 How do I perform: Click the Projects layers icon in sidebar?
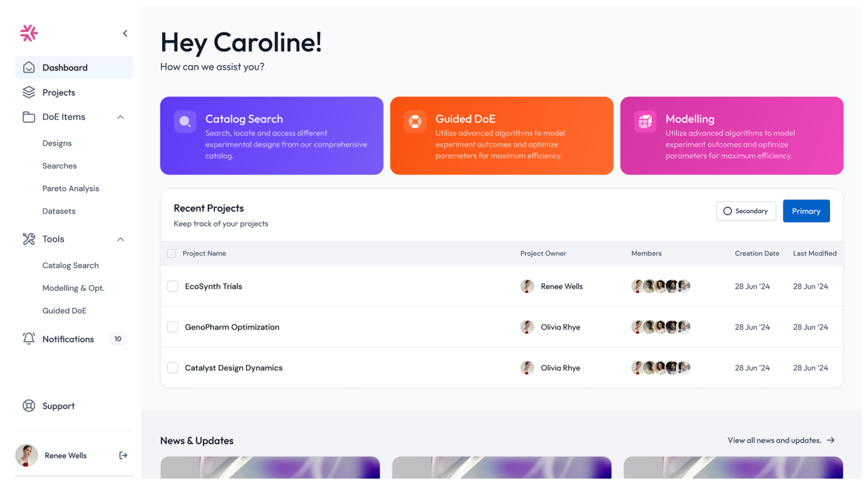[28, 92]
